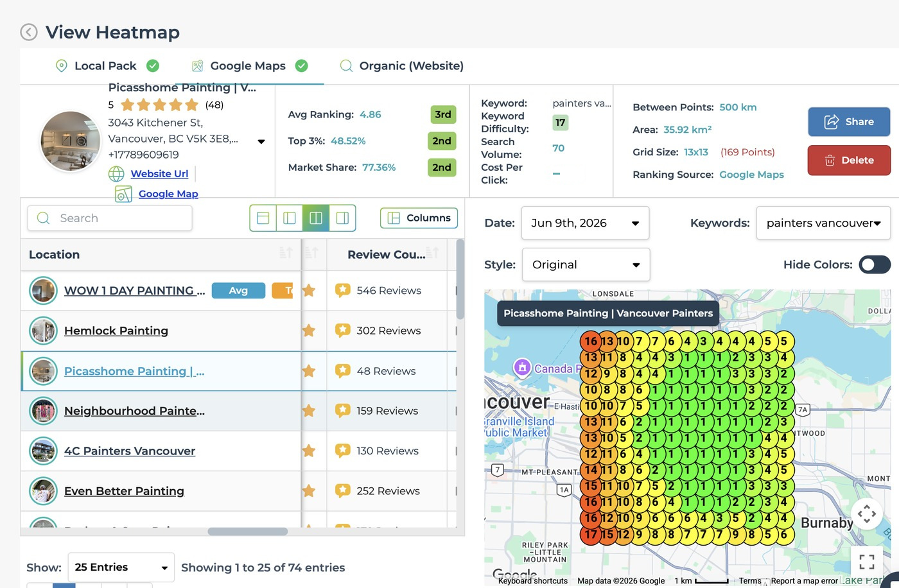899x588 pixels.
Task: Open the Website Url link
Action: tap(159, 174)
